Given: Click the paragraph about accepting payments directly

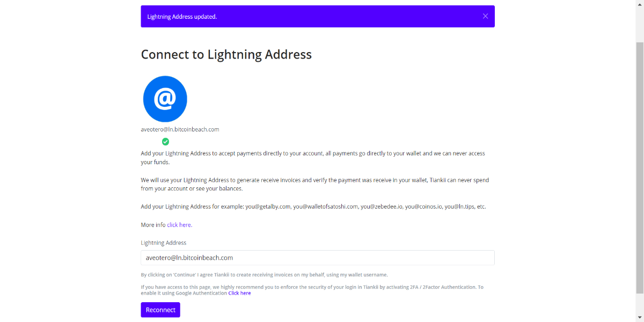Looking at the screenshot, I should [x=313, y=158].
